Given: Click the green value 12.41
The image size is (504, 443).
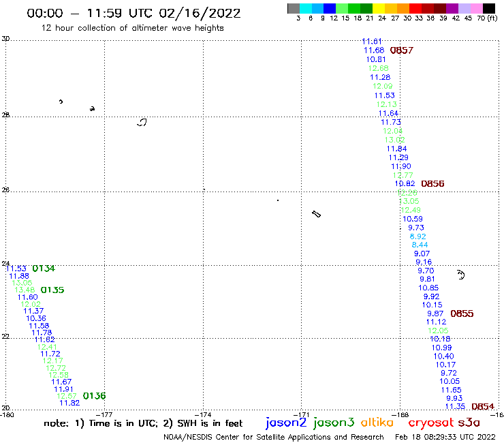Looking at the screenshot, I should tap(47, 347).
